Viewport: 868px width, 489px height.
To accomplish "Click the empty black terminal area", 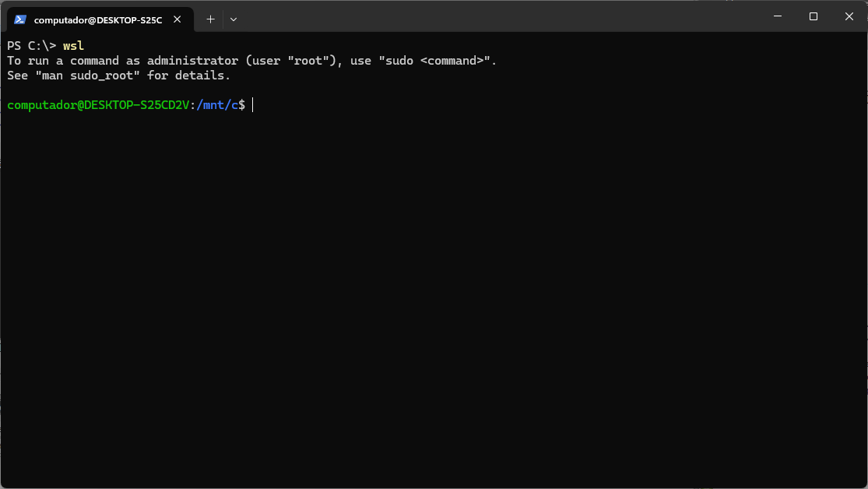I will pyautogui.click(x=434, y=296).
